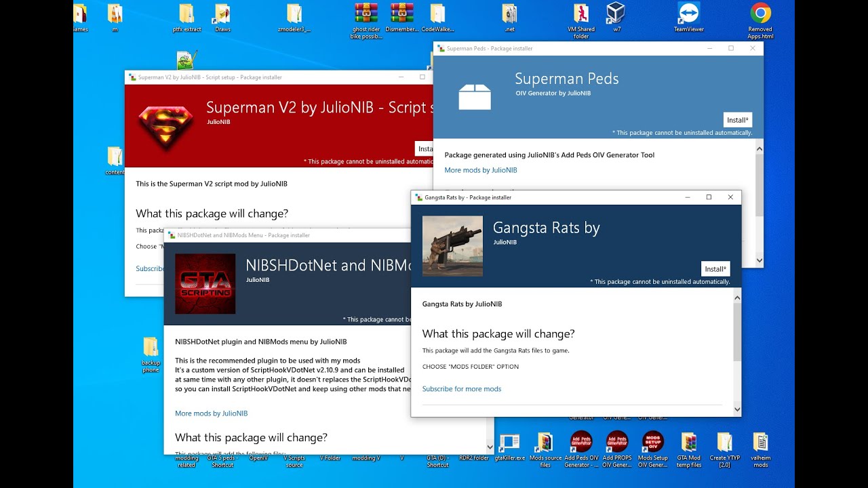Launch the gtaKiller.exe desktop icon
The height and width of the screenshot is (488, 868).
[509, 447]
